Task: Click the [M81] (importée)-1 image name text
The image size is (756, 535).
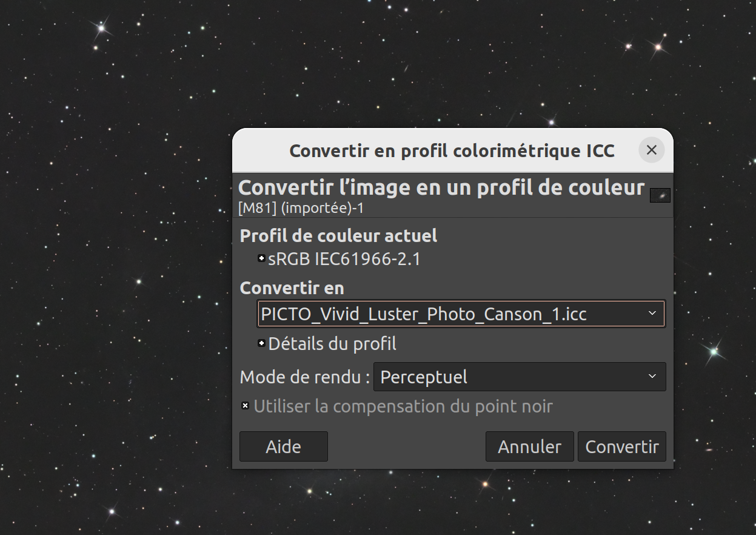Action: click(x=301, y=208)
